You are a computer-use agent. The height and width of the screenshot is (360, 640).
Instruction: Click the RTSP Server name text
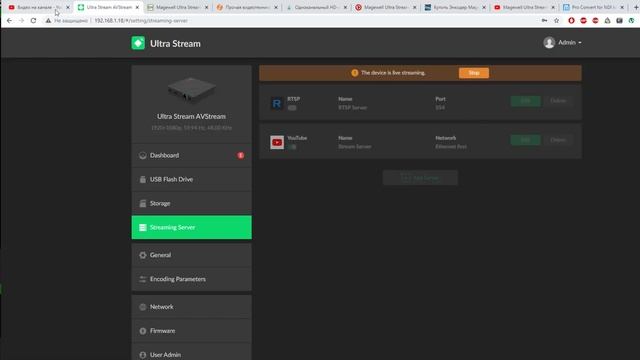pyautogui.click(x=353, y=108)
